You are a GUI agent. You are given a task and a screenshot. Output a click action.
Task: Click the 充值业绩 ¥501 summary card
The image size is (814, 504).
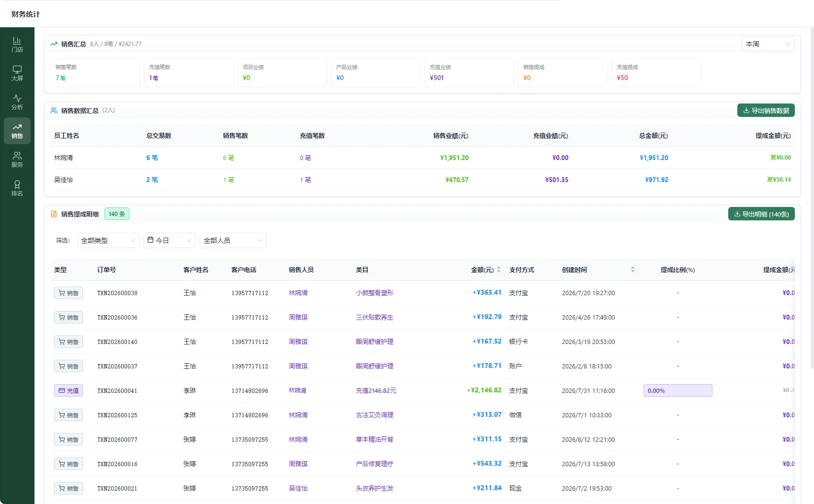click(x=469, y=73)
